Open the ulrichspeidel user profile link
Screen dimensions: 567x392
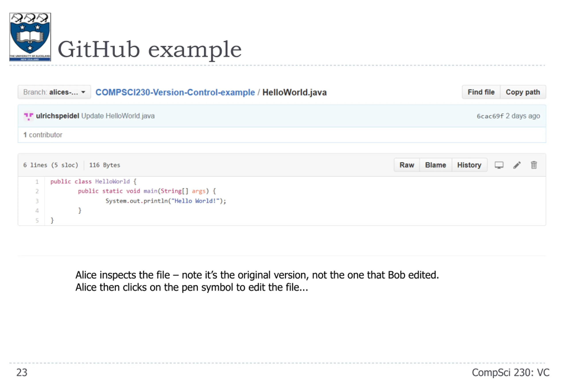click(57, 116)
